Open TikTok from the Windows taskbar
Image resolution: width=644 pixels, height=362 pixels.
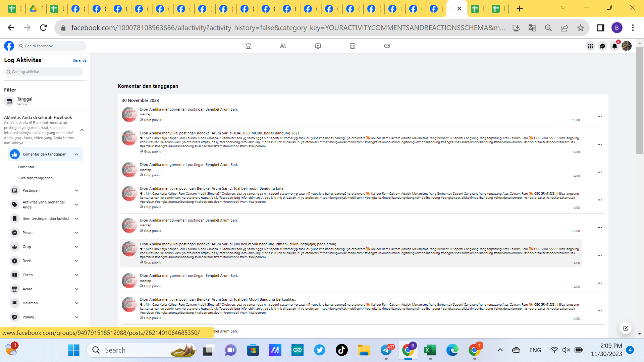tap(341, 350)
